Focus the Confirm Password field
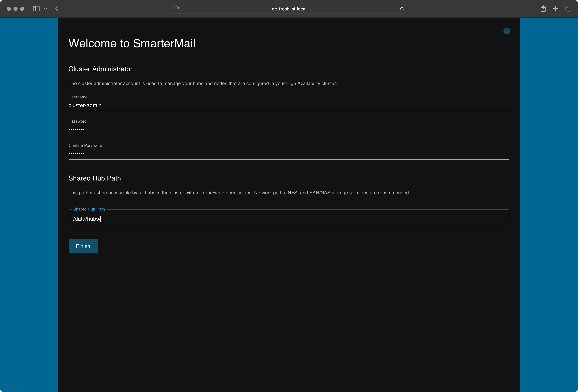 (289, 154)
